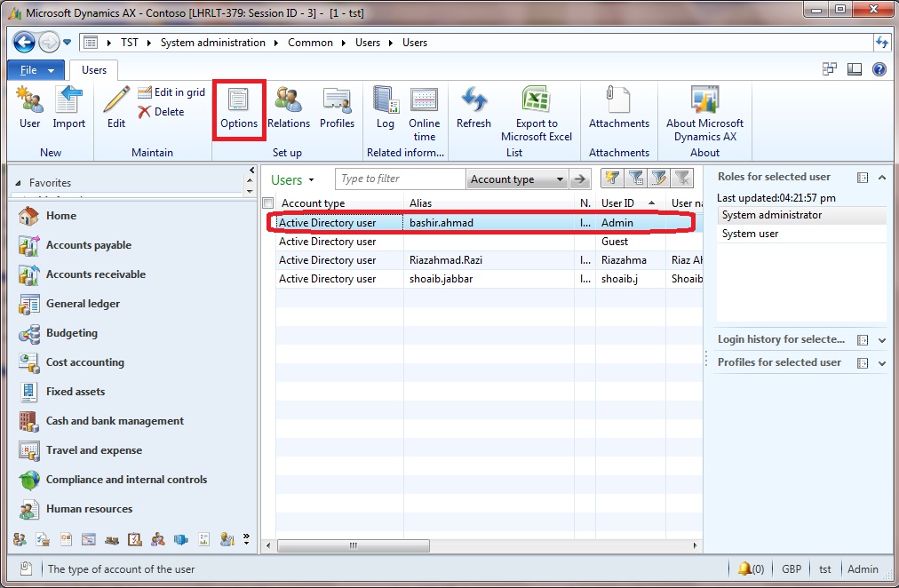
Task: Refresh the users list
Action: pos(473,107)
